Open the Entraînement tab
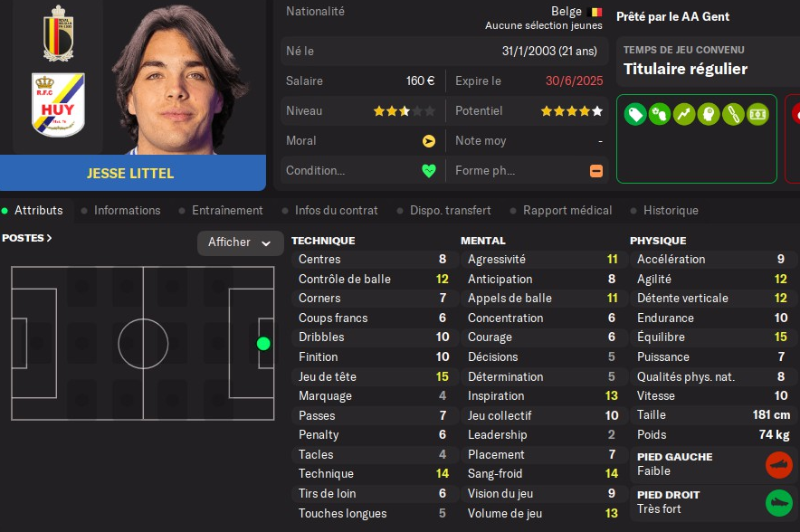 tap(227, 210)
